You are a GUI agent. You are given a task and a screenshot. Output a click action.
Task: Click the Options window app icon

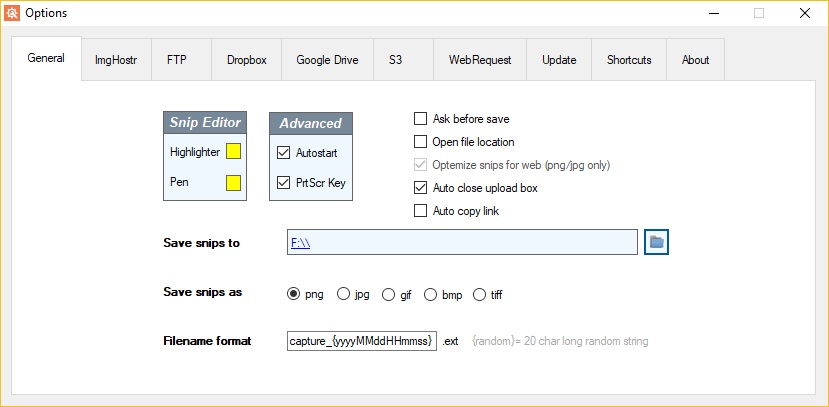coord(12,13)
